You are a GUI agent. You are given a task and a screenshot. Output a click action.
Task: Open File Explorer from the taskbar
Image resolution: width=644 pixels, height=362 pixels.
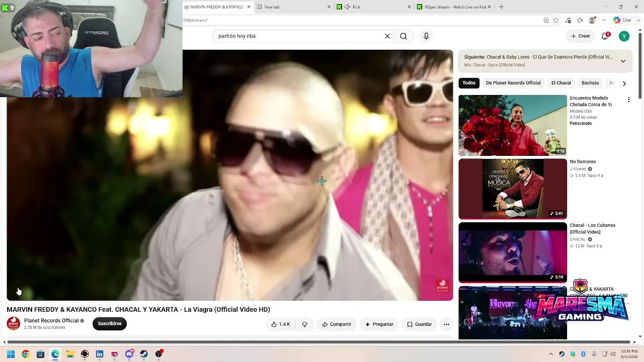(x=70, y=354)
